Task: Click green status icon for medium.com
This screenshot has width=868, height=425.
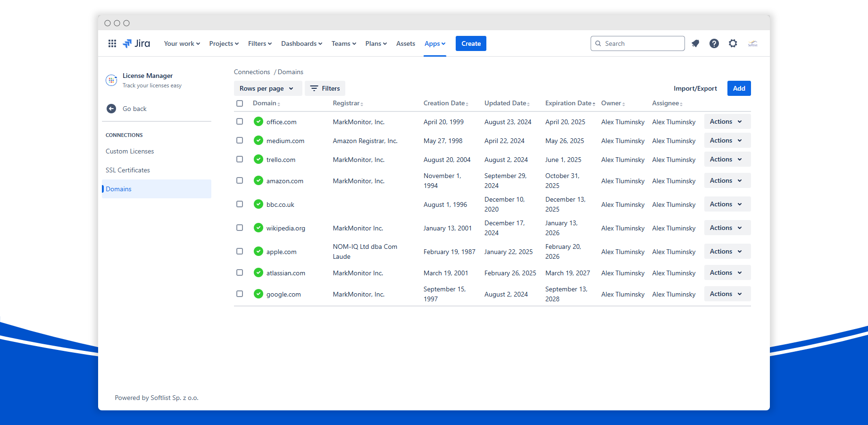Action: coord(259,140)
